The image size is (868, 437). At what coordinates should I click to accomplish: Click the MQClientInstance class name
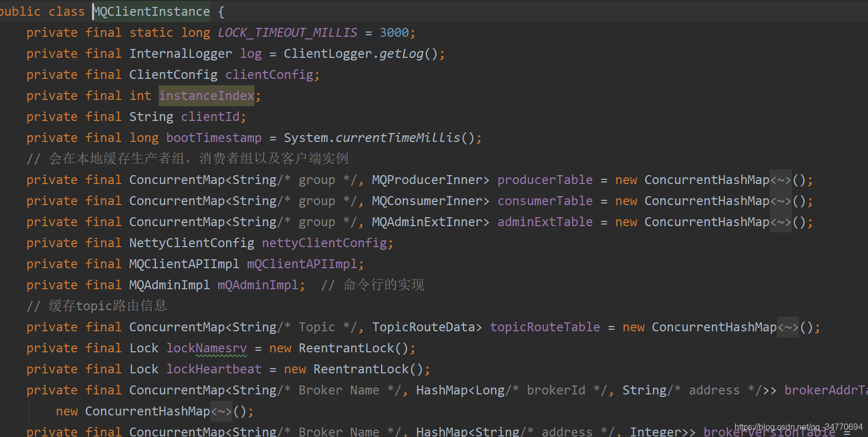(151, 12)
